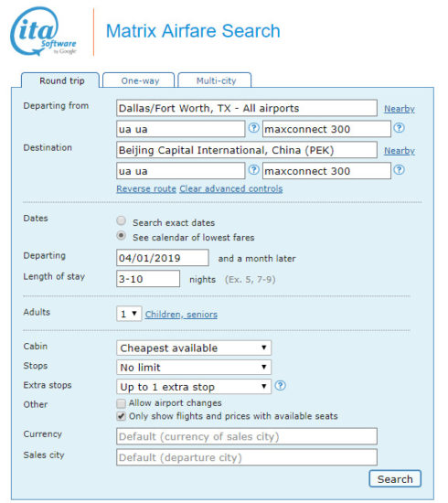Switch to the Multi-city tab
The height and width of the screenshot is (503, 448).
tap(215, 80)
